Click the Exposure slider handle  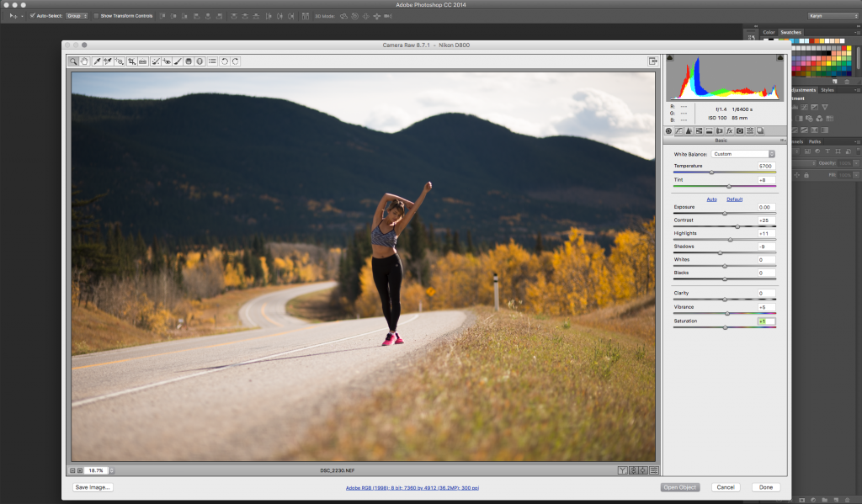(725, 213)
